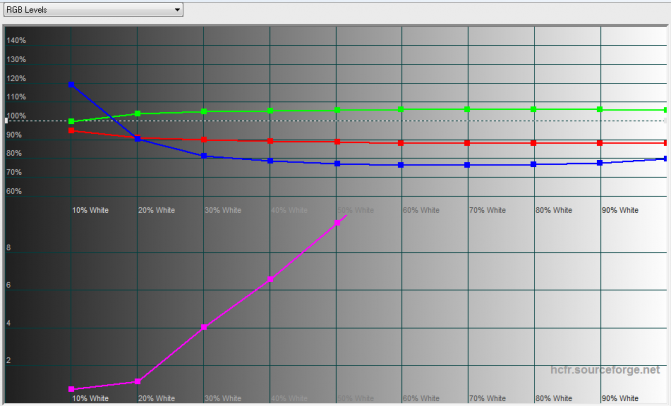Select the magenta point at 10% White
671x406 pixels.
(x=71, y=389)
